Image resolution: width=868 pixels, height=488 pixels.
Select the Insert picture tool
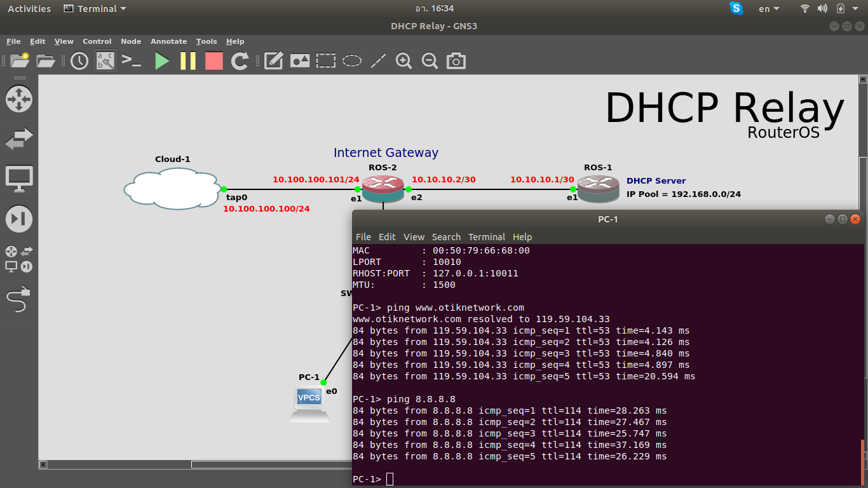pyautogui.click(x=300, y=60)
